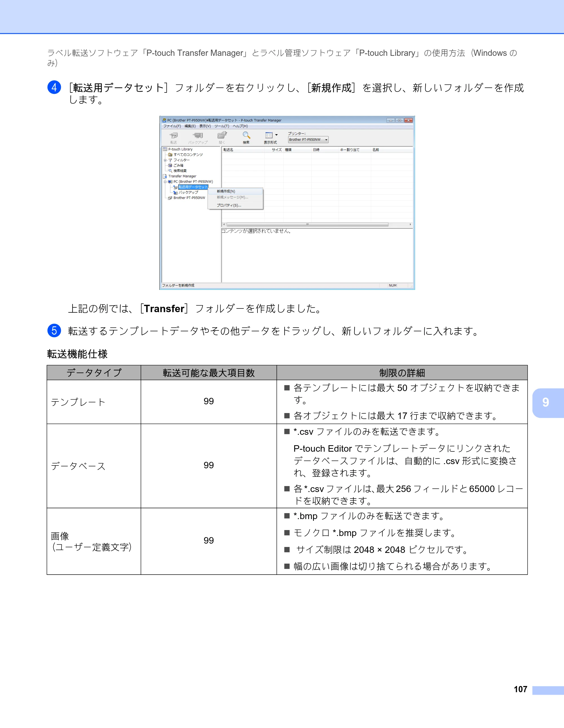Expand the フィルター tree node
Screen dimensions: 564x728
165,160
